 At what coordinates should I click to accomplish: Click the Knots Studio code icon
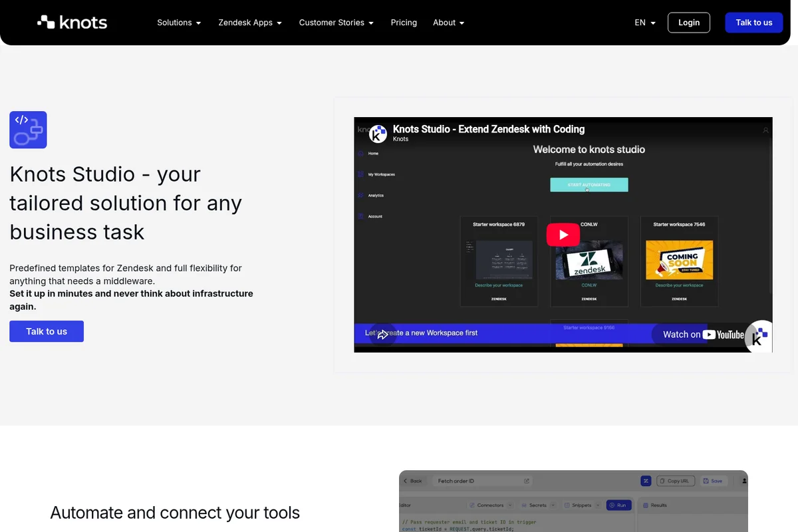(28, 130)
